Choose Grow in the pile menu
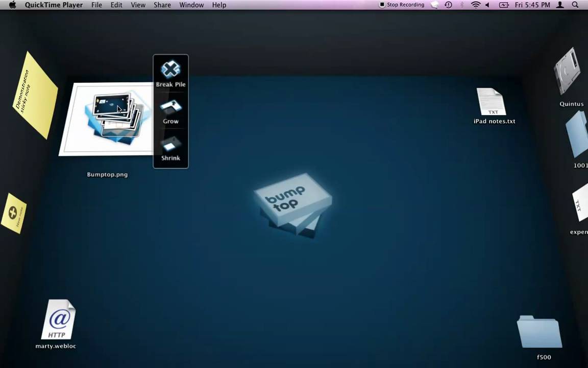The height and width of the screenshot is (368, 588). click(170, 111)
